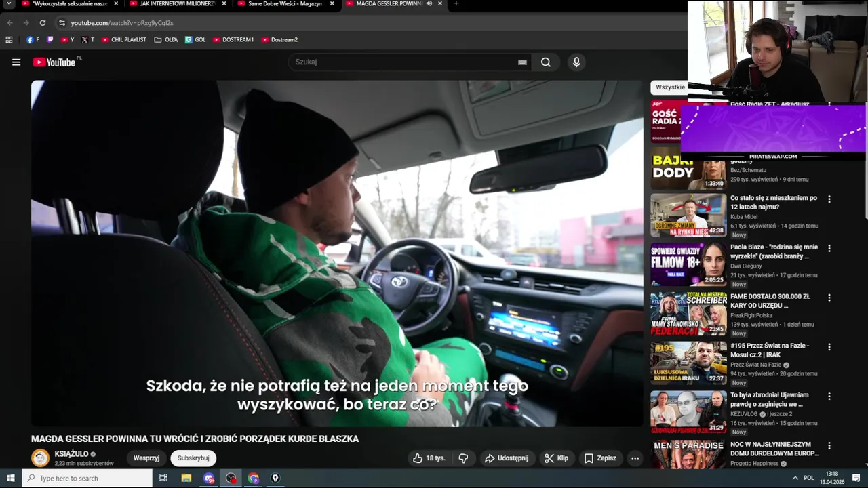868x488 pixels.
Task: Open options menu for "To była zbrodnia" video
Action: pyautogui.click(x=829, y=396)
